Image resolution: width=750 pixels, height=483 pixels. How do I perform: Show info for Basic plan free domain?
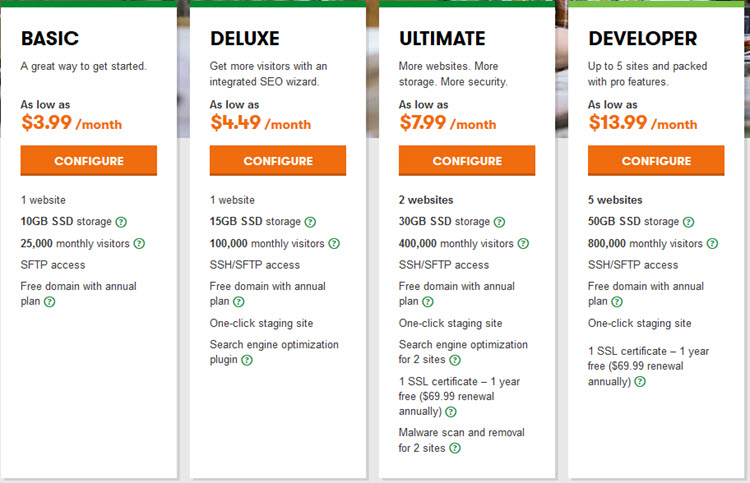pyautogui.click(x=49, y=302)
